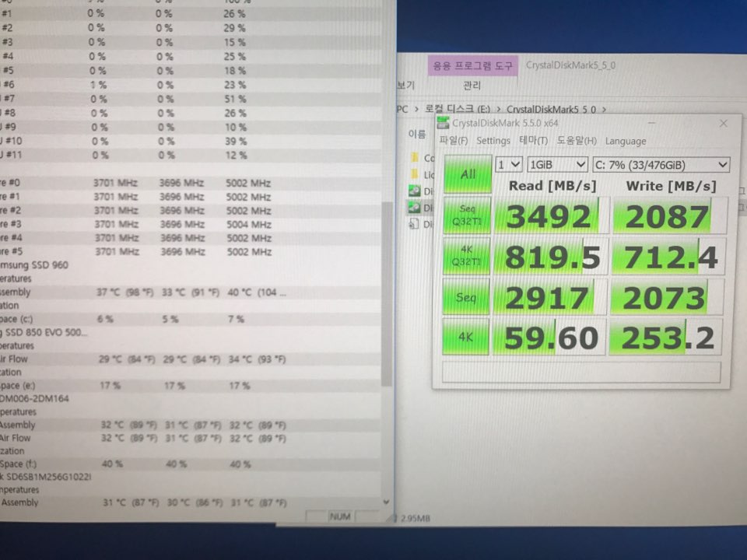Image resolution: width=747 pixels, height=560 pixels.
Task: Start the Seq Q32T1 test
Action: pos(467,215)
